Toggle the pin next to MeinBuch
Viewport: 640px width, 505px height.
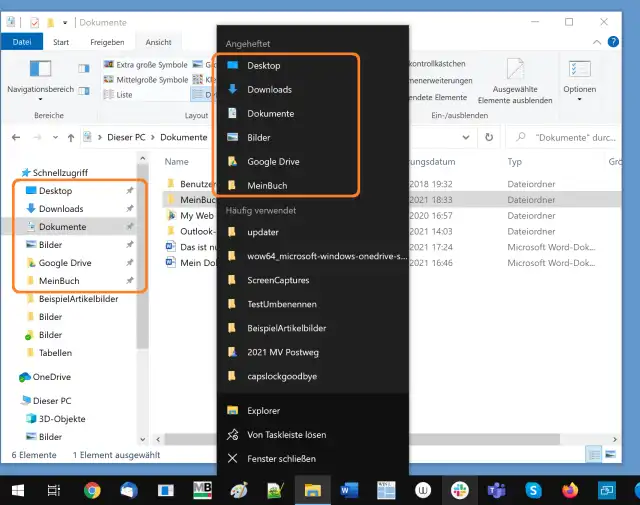click(x=129, y=281)
